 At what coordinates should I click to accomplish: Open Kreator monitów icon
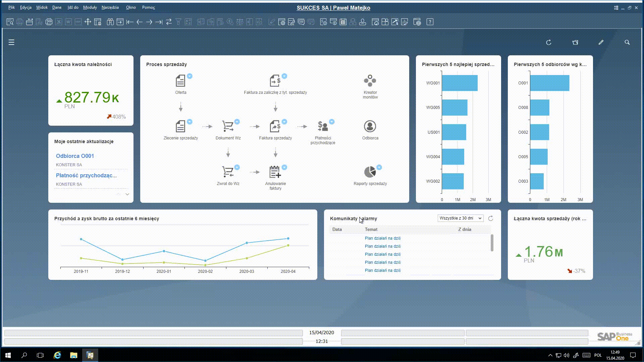370,81
